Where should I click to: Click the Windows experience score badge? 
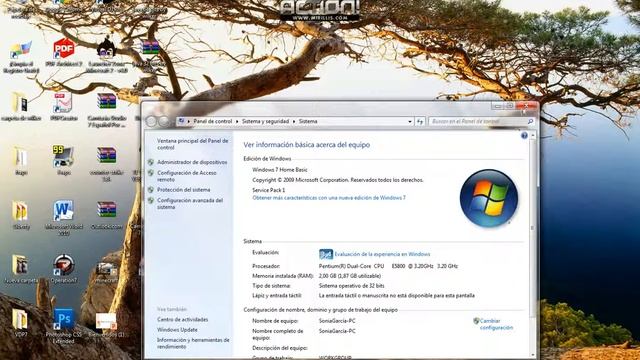coord(326,254)
